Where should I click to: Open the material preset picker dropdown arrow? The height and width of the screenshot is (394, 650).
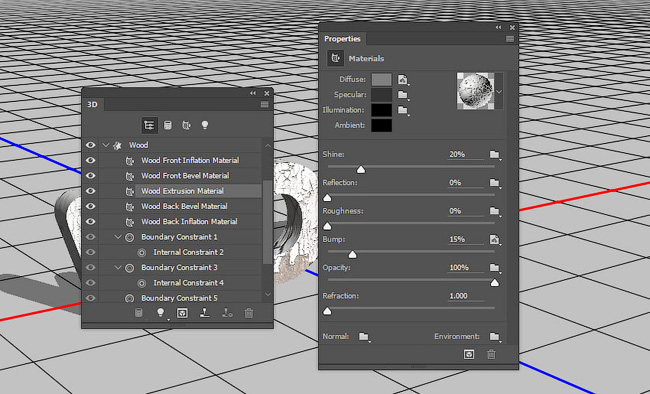(499, 92)
